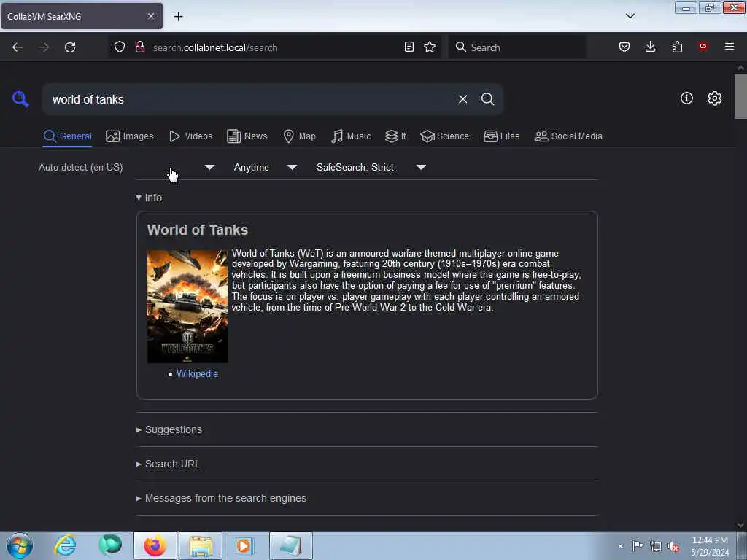The width and height of the screenshot is (747, 560).
Task: Select the General search category
Action: click(x=67, y=136)
